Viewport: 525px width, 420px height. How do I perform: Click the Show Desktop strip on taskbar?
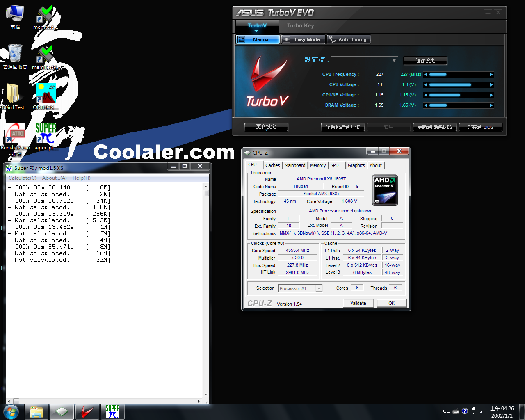click(522, 412)
